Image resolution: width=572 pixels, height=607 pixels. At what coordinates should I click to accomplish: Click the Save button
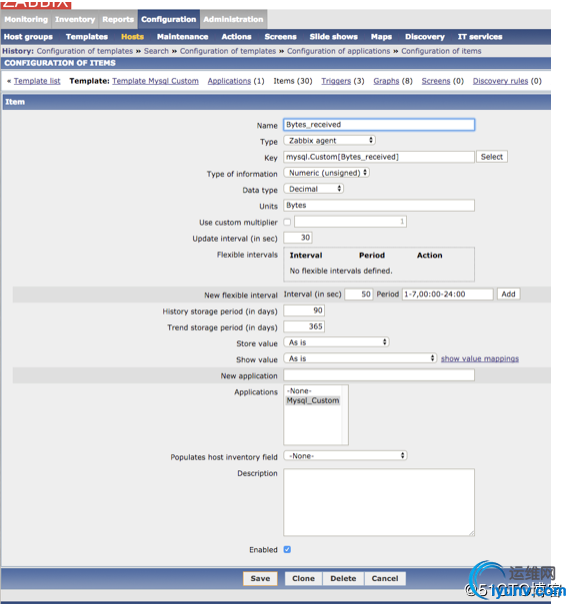(x=260, y=579)
